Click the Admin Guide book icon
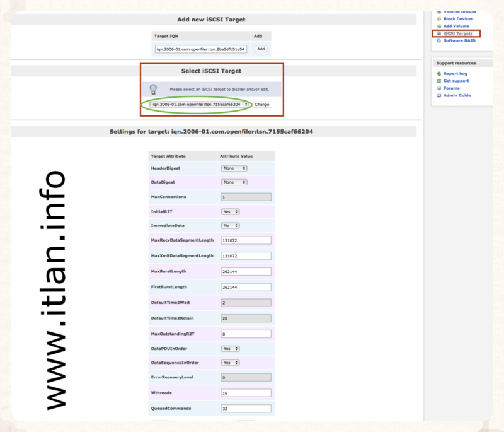The width and height of the screenshot is (504, 432). (x=438, y=95)
